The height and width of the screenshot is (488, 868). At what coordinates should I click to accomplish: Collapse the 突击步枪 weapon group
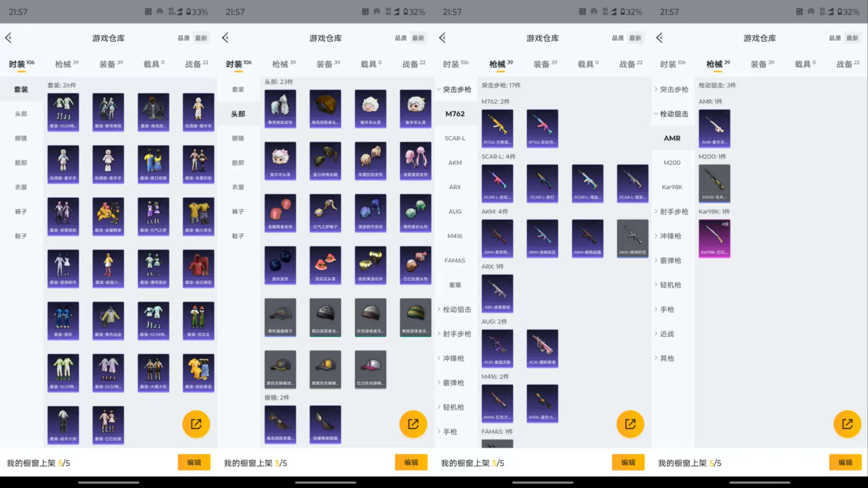pos(455,89)
